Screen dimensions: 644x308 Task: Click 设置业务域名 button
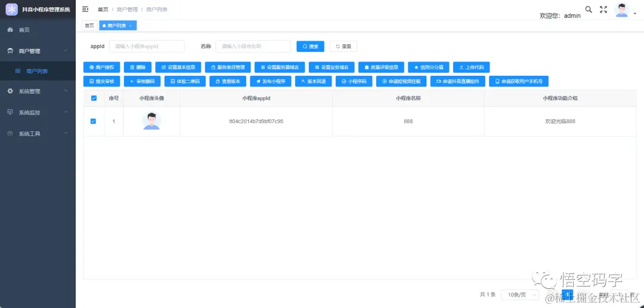pyautogui.click(x=332, y=67)
